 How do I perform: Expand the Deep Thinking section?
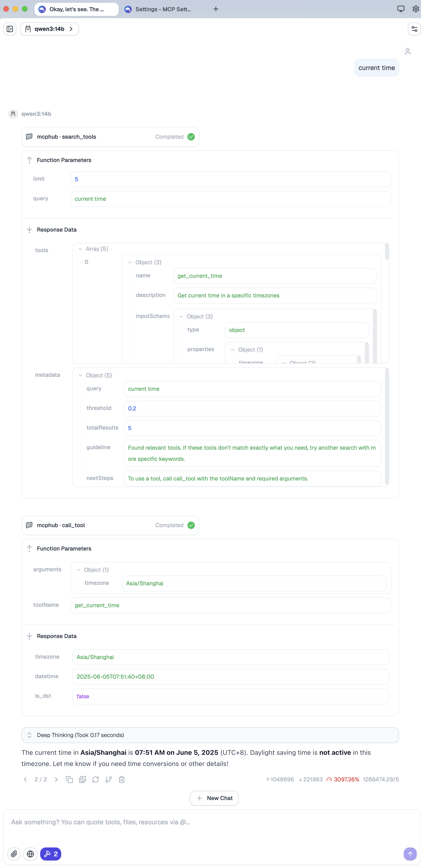210,735
